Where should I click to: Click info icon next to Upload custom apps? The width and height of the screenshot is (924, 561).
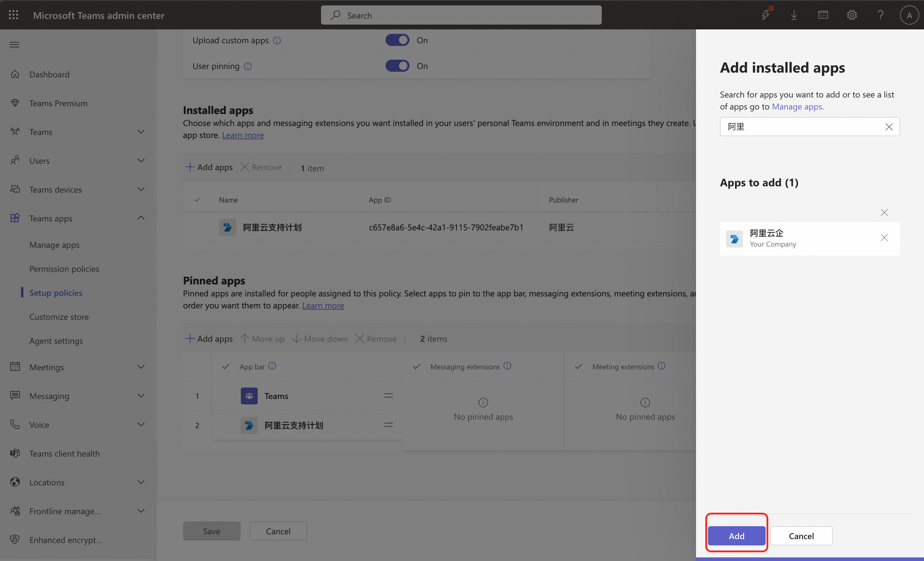pyautogui.click(x=277, y=40)
